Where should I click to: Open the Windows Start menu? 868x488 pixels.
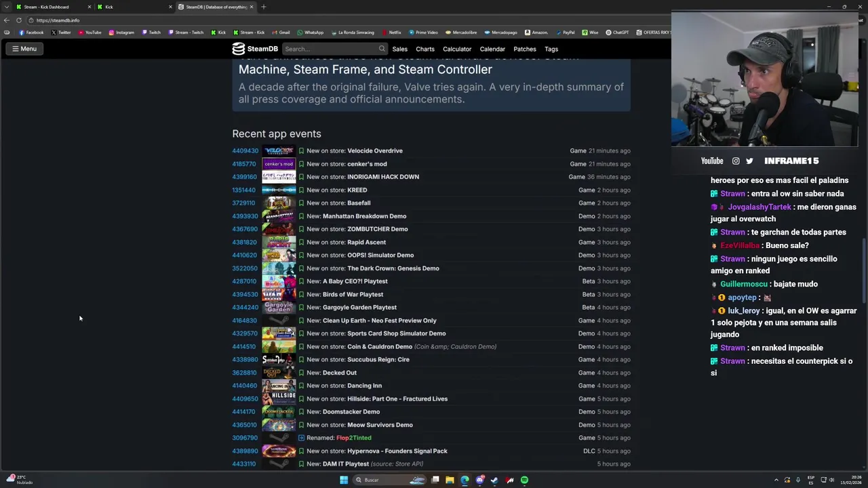point(344,480)
